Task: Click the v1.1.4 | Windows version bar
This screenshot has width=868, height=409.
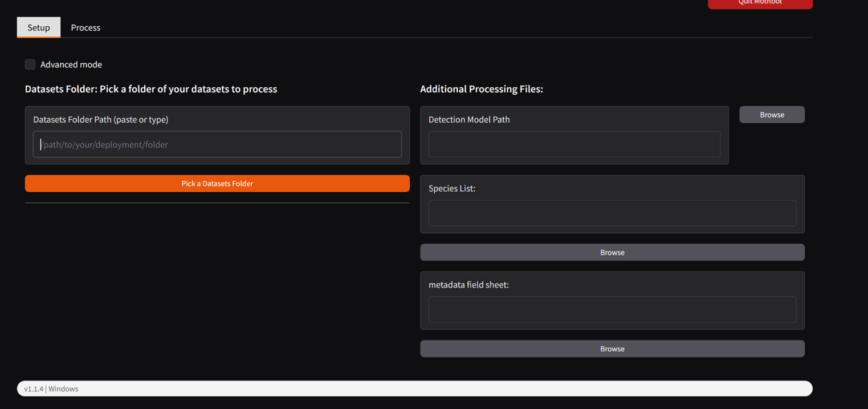Action: coord(415,388)
